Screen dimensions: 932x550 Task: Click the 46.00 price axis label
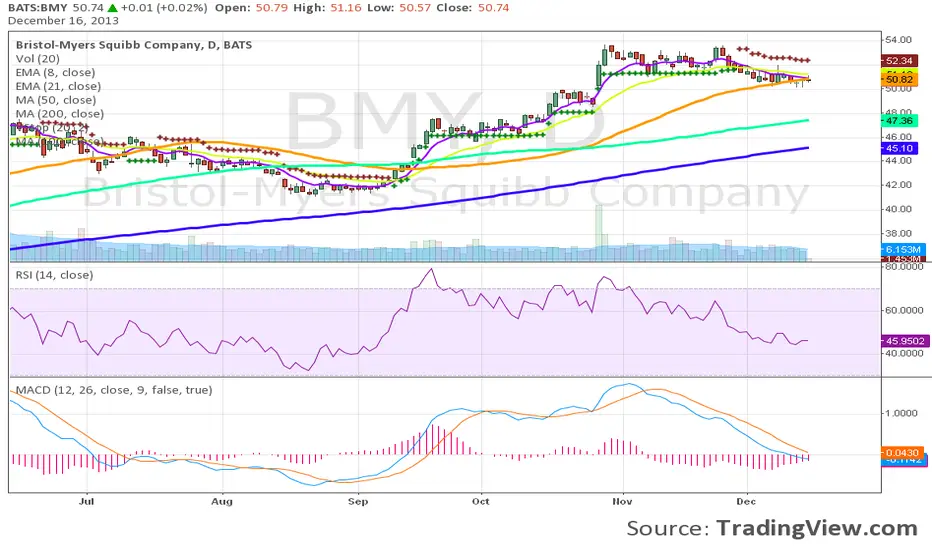[898, 137]
